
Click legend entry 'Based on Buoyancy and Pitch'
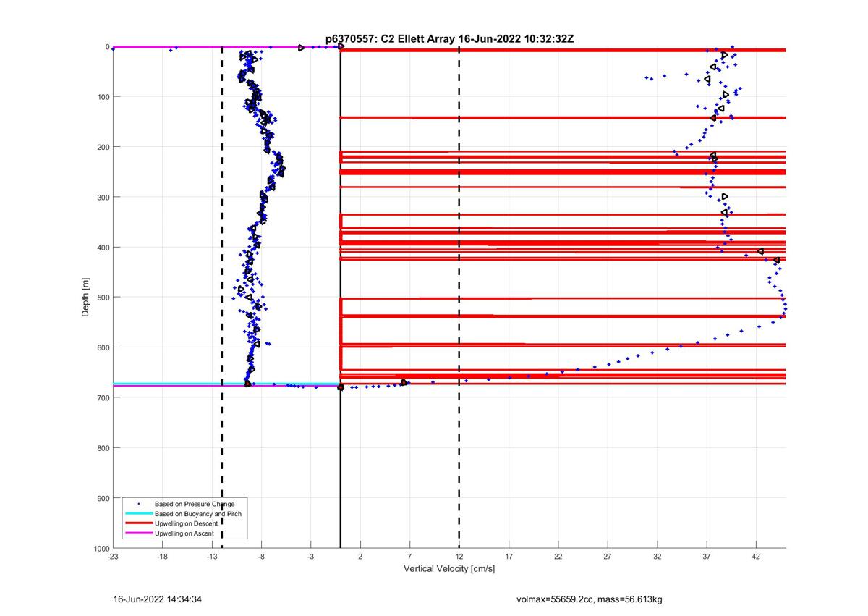pos(198,513)
